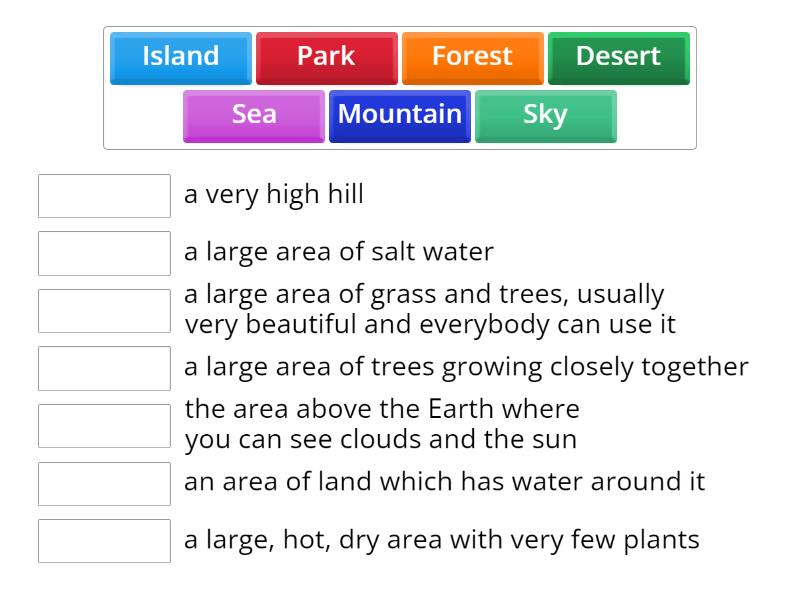The height and width of the screenshot is (600, 800).
Task: Click the answer slot for clouds and sun definition
Action: 104,426
